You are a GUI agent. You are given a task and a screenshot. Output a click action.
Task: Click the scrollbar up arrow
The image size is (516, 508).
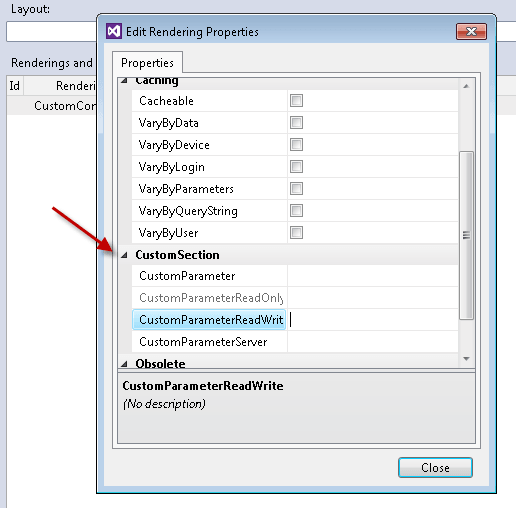point(466,86)
